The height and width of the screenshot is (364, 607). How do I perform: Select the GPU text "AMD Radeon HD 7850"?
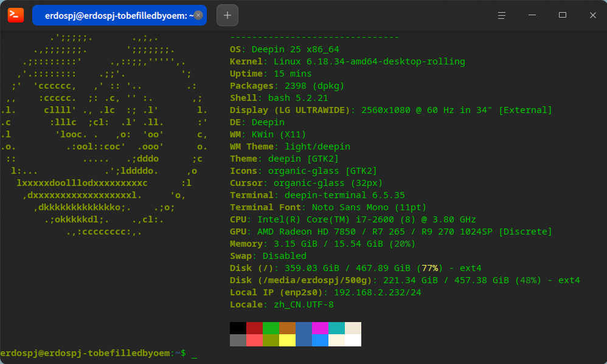pos(306,232)
